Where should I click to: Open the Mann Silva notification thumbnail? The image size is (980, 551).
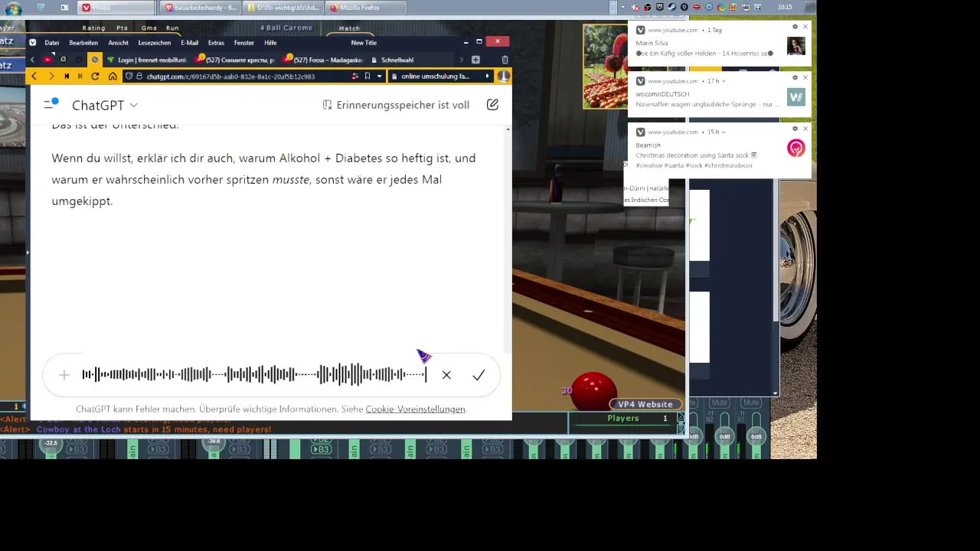click(796, 46)
